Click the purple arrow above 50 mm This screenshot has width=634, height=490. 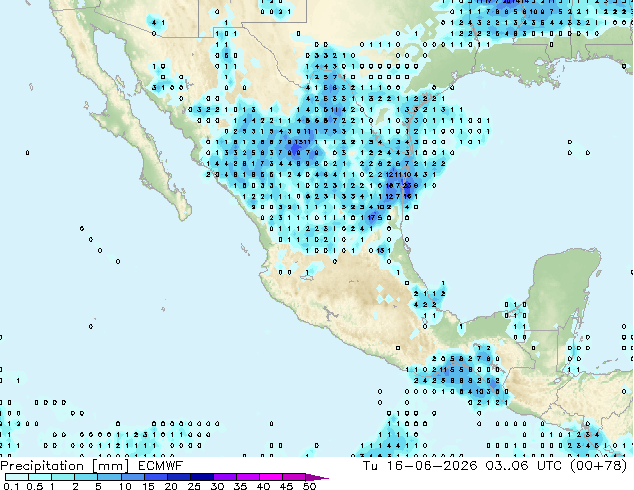click(x=317, y=478)
